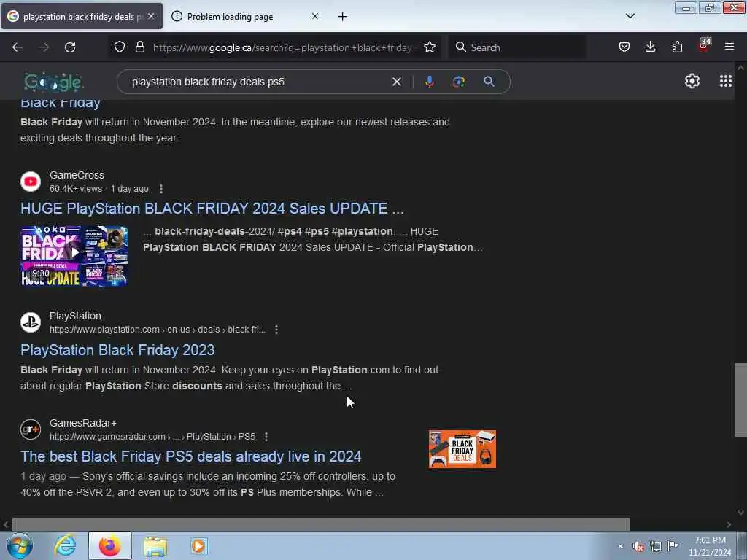Screen dimensions: 747x560
Task: Search by image with Google Lens
Action: [458, 82]
